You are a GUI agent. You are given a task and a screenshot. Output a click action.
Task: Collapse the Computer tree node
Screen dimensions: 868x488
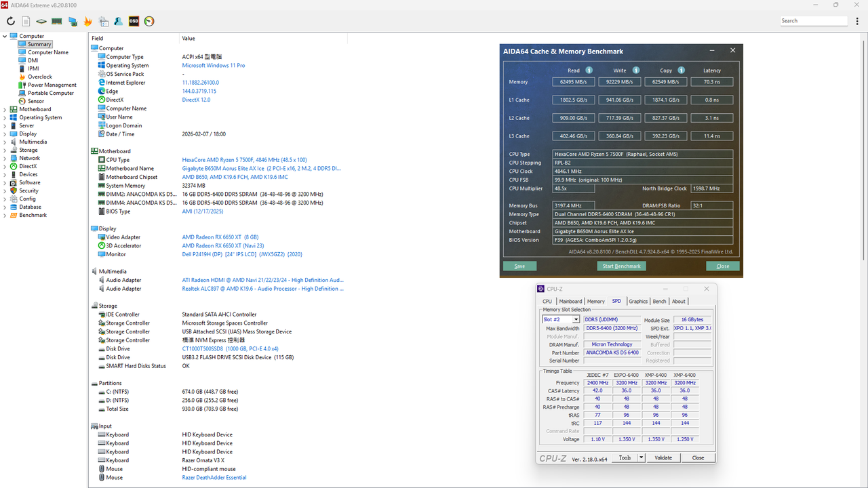pos(5,36)
